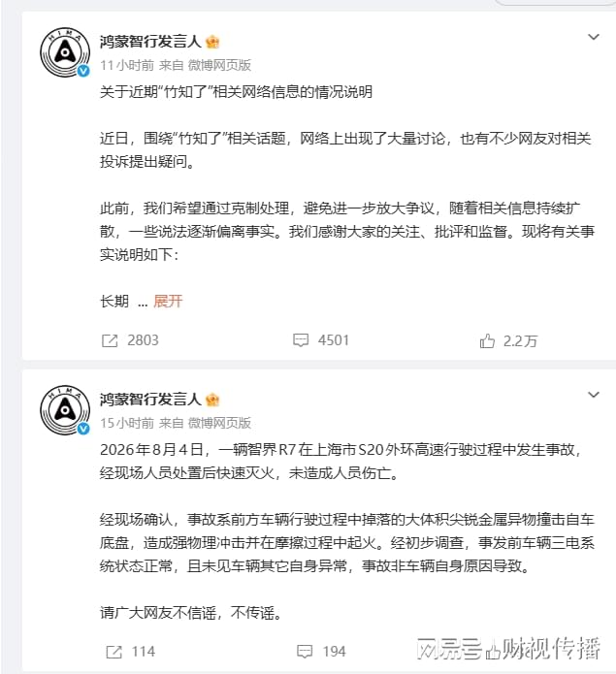Open first post's HIMA profile avatar
This screenshot has width=616, height=674.
click(64, 52)
